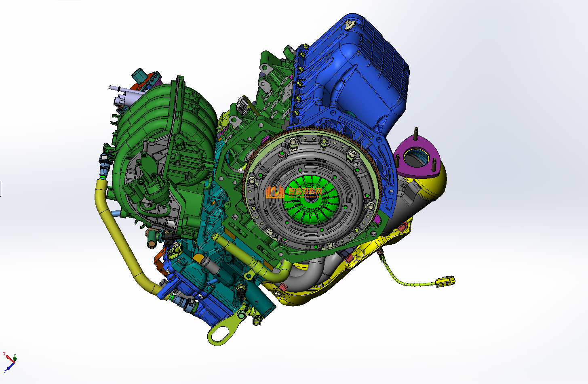This screenshot has width=588, height=384.
Task: Select the yellow sensor connector plug on the wire
Action: pyautogui.click(x=445, y=281)
